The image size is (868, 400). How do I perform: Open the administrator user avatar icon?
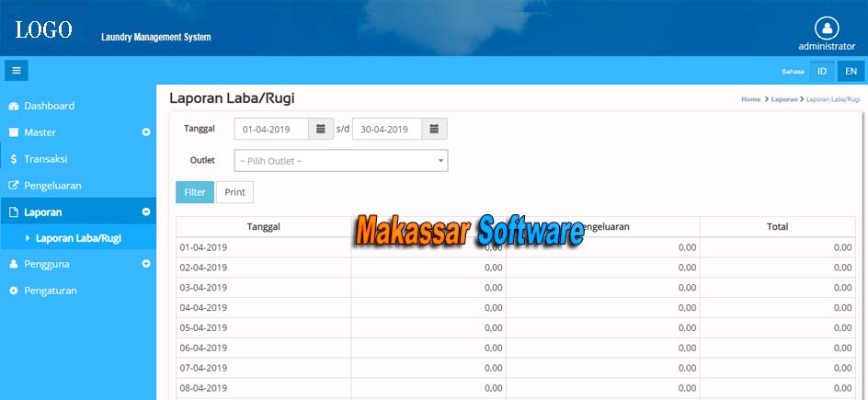(x=826, y=28)
